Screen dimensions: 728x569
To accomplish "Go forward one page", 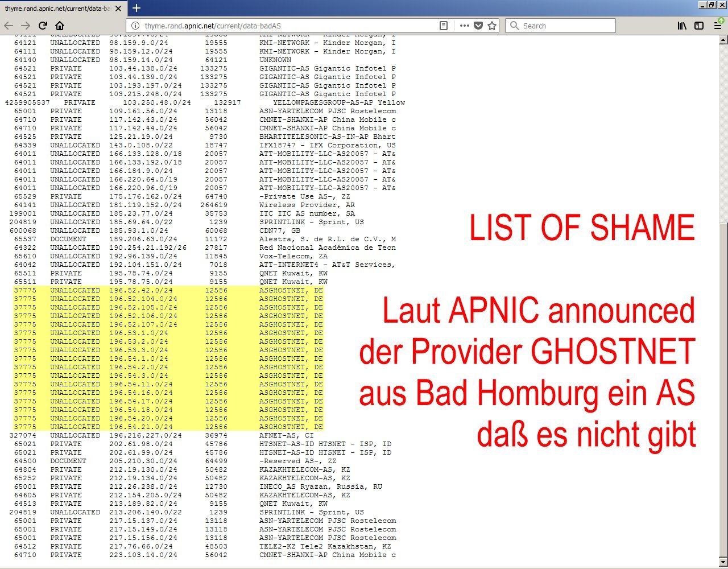I will (26, 26).
